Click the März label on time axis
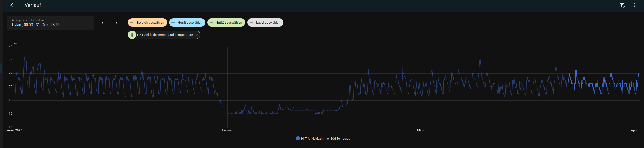The image size is (644, 148). click(421, 130)
